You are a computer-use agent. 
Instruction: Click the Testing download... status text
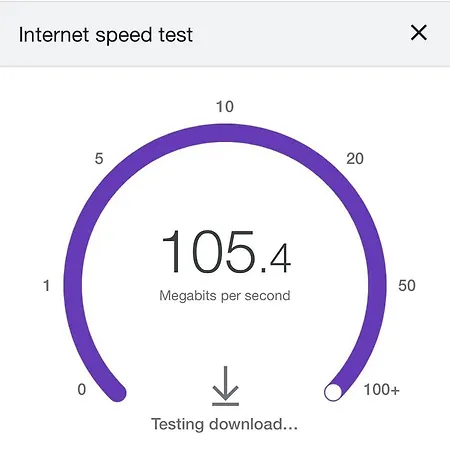(x=224, y=424)
